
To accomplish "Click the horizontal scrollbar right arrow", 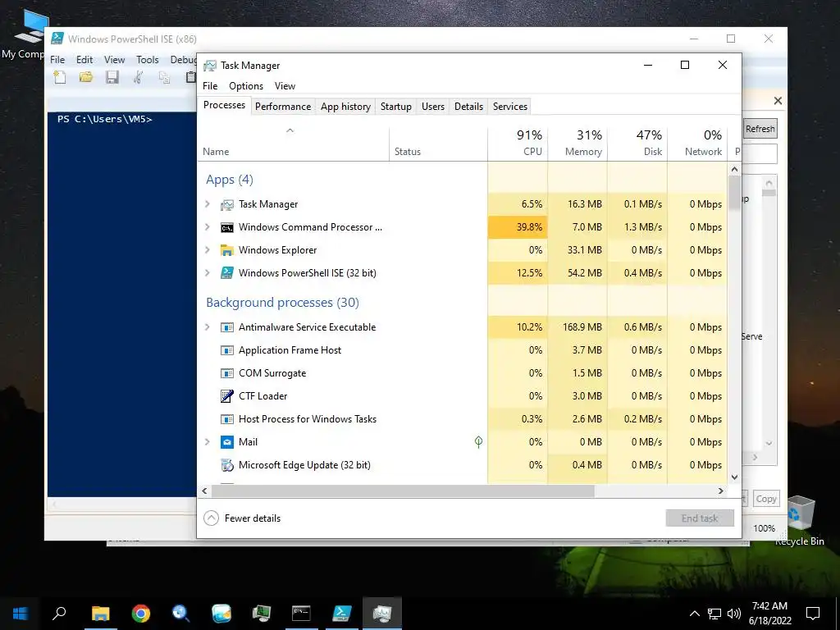I will (721, 491).
